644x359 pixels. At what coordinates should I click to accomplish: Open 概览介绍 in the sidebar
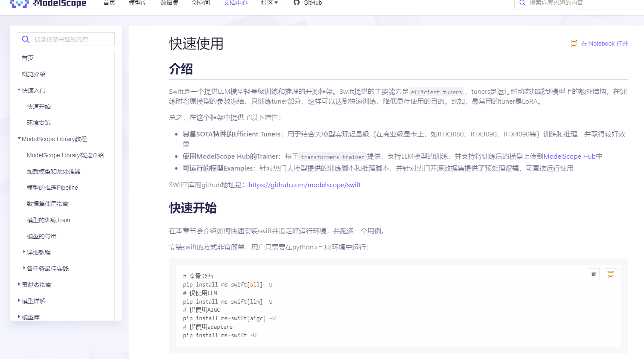pyautogui.click(x=34, y=74)
